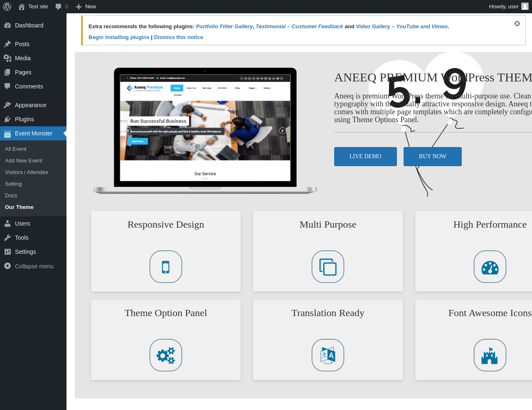The width and height of the screenshot is (532, 410).
Task: Open Video Gallery – YouTube and Vimeo link
Action: coord(401,26)
